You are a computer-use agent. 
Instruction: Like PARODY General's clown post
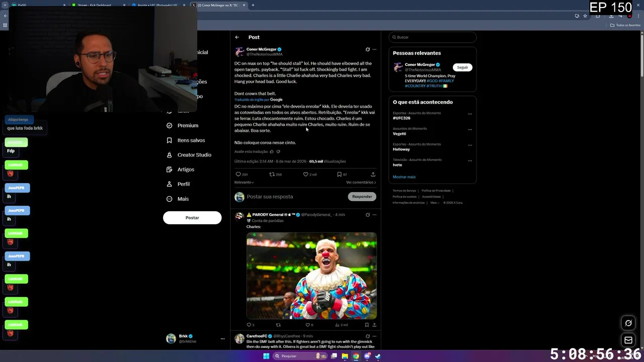tap(307, 325)
